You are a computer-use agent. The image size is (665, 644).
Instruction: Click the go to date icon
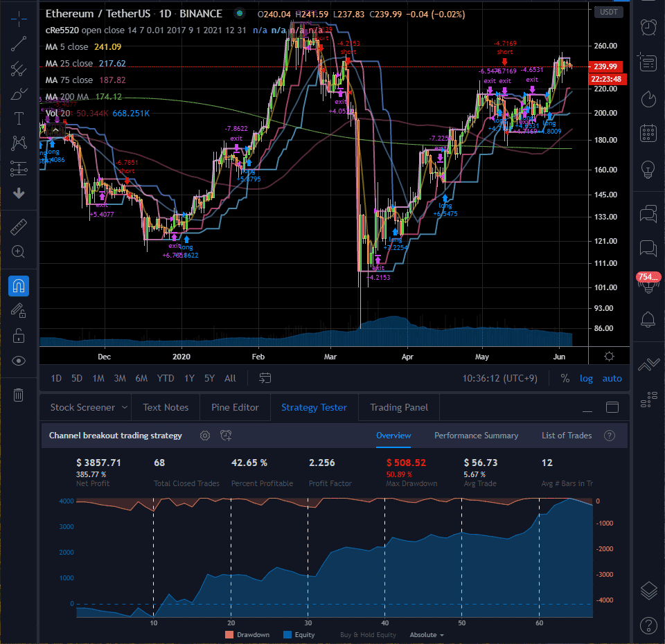click(265, 378)
